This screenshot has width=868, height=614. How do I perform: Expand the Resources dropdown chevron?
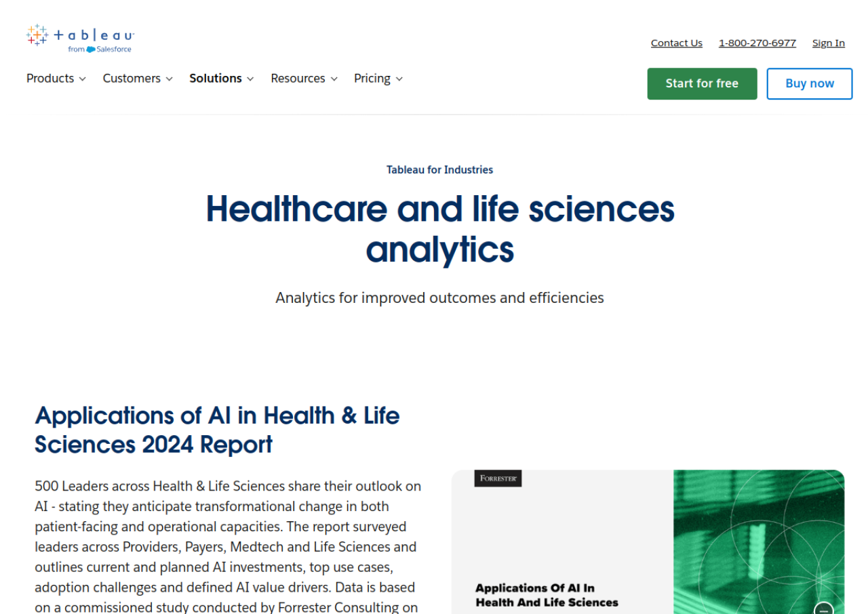coord(334,79)
